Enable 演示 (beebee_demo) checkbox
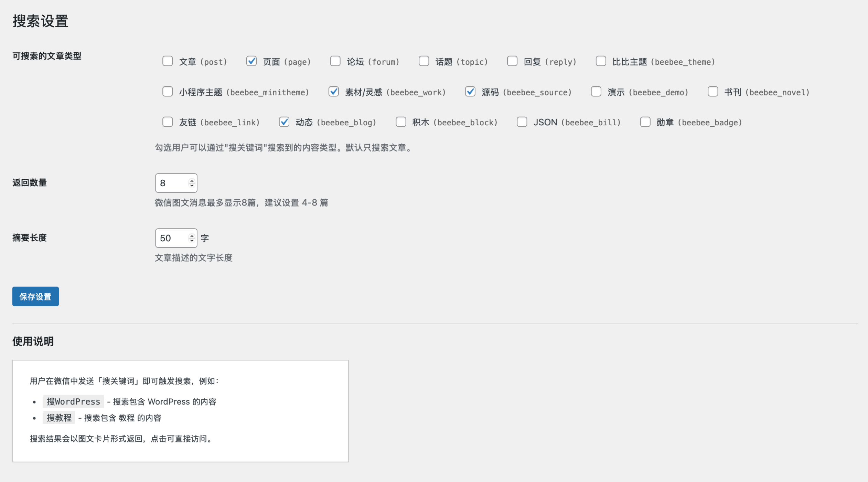Viewport: 868px width, 482px height. (596, 92)
